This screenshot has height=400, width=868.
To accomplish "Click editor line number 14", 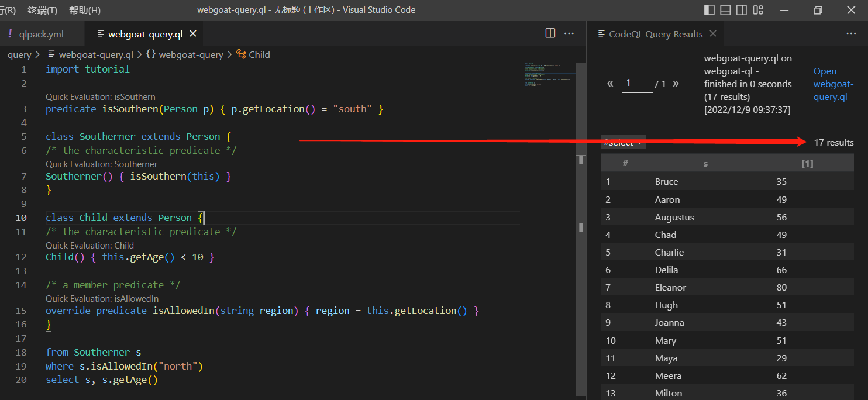I will [21, 285].
